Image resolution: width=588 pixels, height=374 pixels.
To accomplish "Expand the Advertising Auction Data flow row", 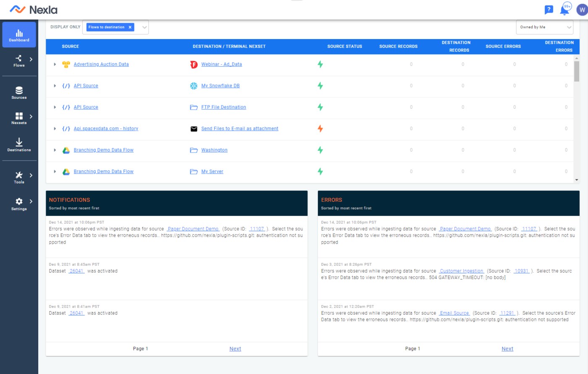I will tap(55, 64).
